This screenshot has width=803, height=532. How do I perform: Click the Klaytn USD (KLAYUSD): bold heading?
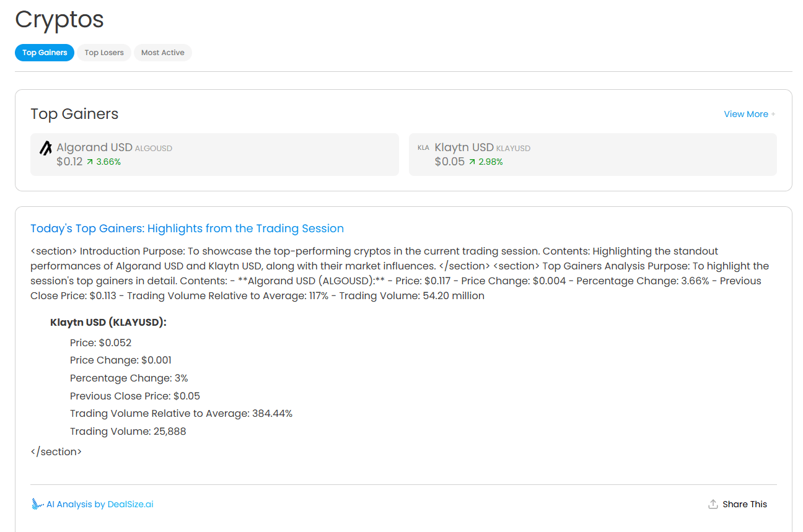click(x=108, y=323)
